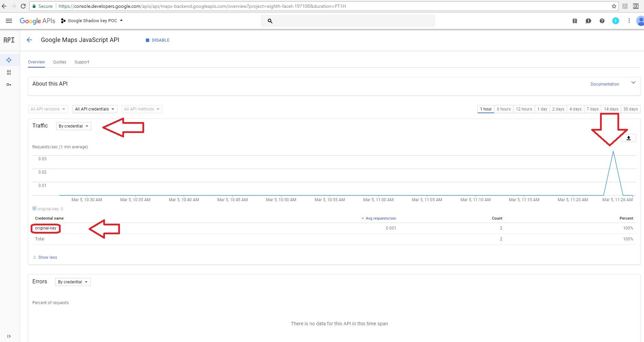Screen dimensions: 644x342
Task: Click the browser address bar URL
Action: point(202,6)
